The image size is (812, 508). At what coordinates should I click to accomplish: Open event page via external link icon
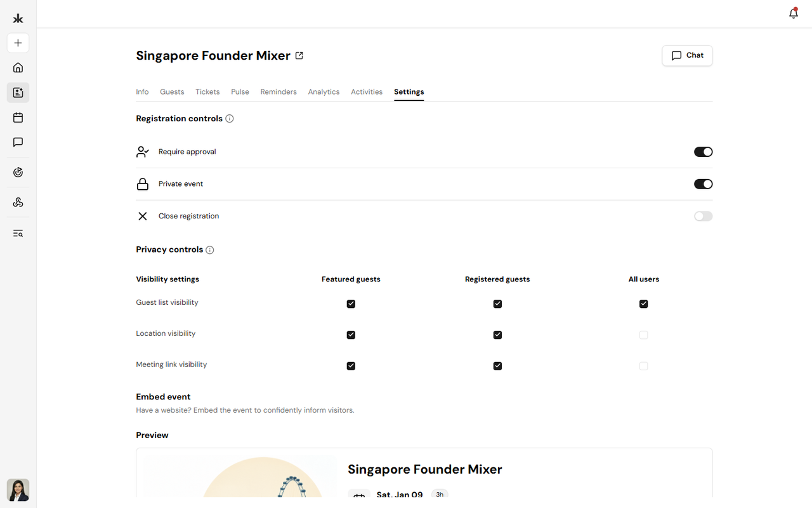click(x=299, y=56)
